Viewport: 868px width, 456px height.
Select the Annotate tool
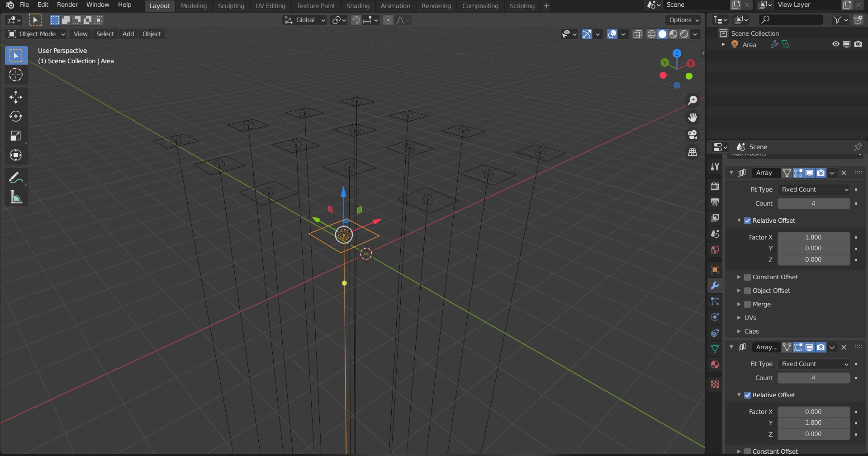tap(16, 178)
